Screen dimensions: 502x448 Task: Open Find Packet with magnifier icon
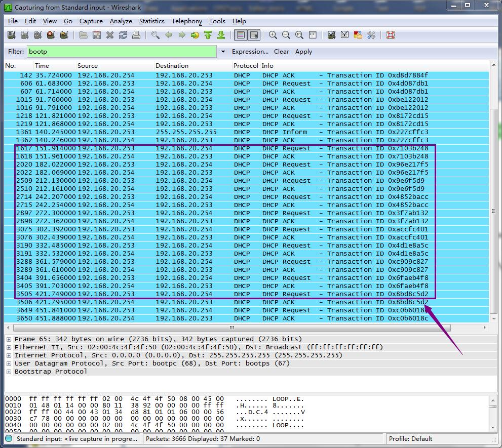(156, 35)
